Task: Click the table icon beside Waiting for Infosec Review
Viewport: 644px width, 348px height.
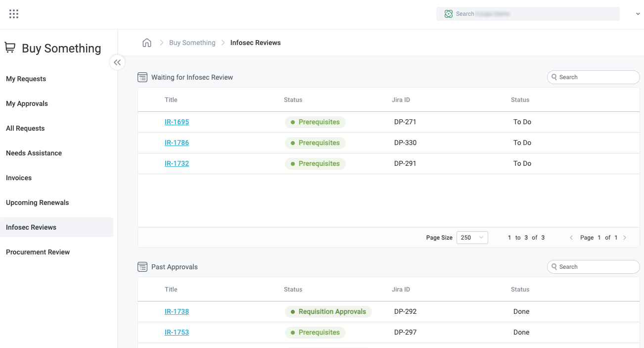Action: coord(142,77)
